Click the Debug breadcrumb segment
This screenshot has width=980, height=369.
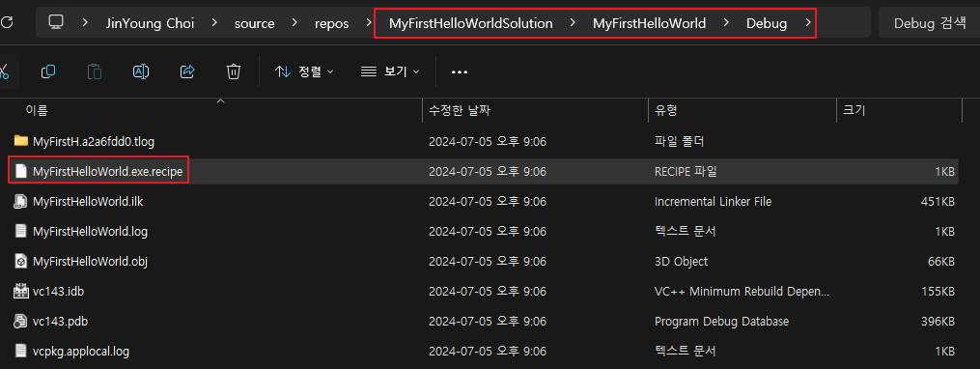click(x=767, y=24)
